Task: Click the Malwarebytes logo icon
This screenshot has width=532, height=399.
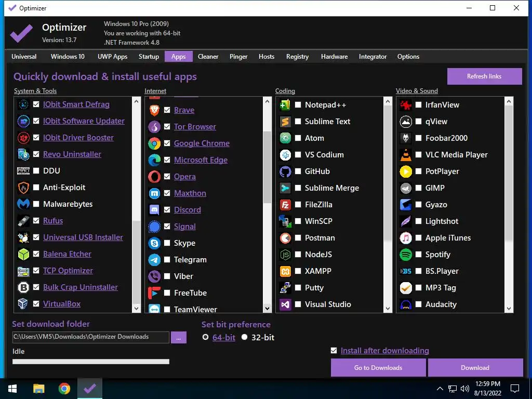Action: click(23, 204)
